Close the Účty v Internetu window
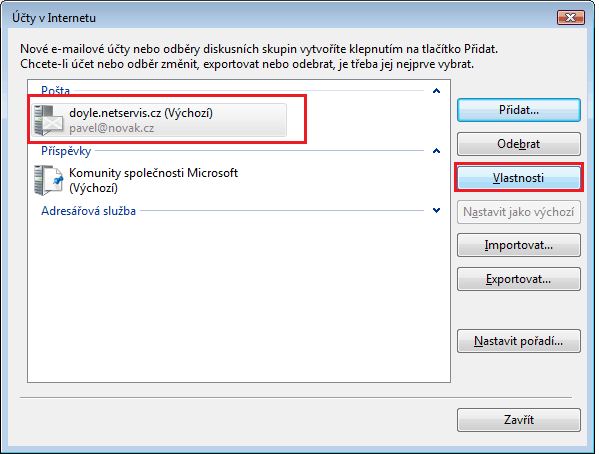Screen dimensions: 599x454 pyautogui.click(x=571, y=17)
